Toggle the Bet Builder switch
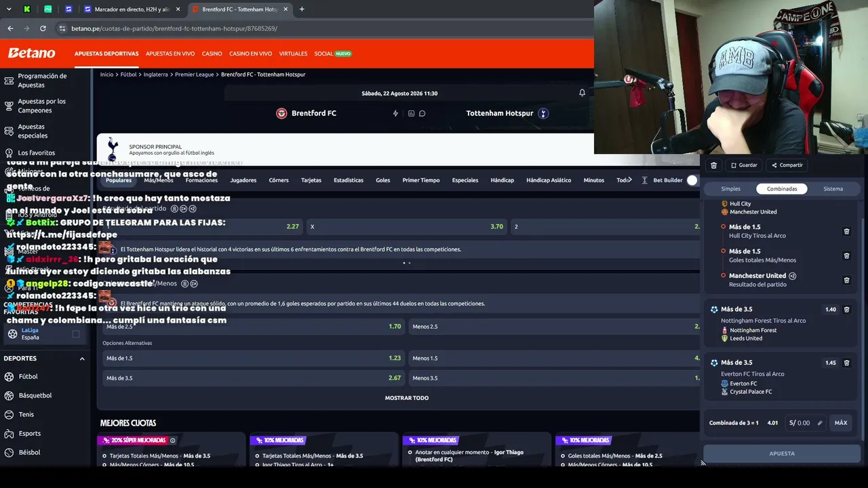868x488 pixels. click(x=692, y=180)
